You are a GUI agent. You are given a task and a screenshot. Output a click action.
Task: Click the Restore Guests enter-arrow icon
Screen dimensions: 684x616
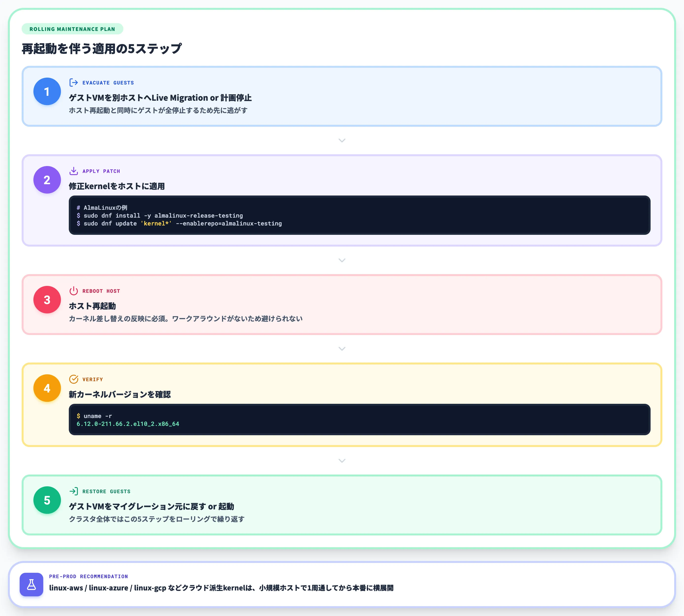pos(73,491)
